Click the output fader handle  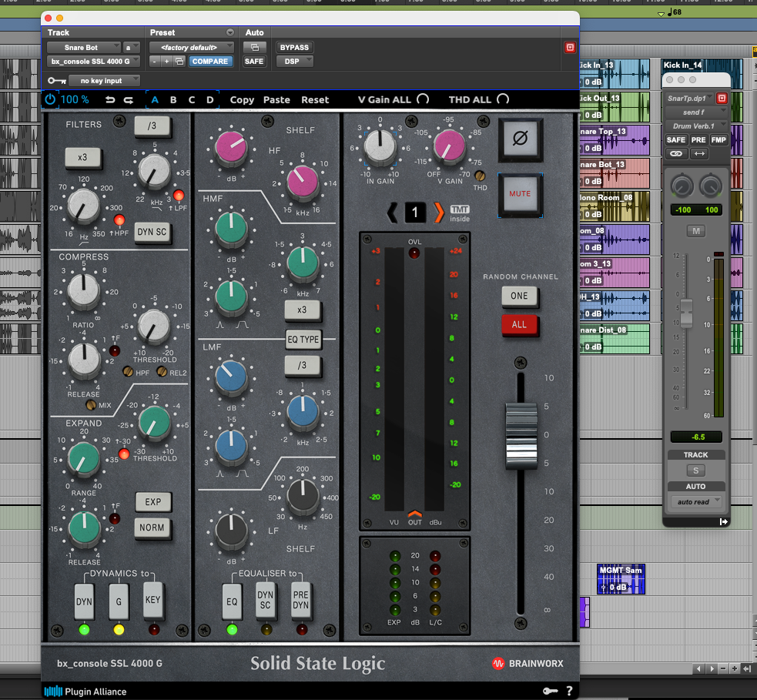point(521,436)
